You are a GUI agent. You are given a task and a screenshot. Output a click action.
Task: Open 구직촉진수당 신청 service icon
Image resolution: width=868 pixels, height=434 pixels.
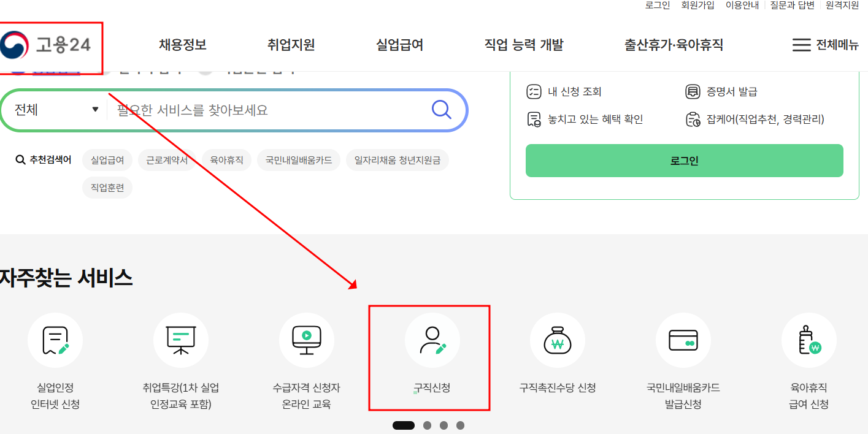[558, 340]
